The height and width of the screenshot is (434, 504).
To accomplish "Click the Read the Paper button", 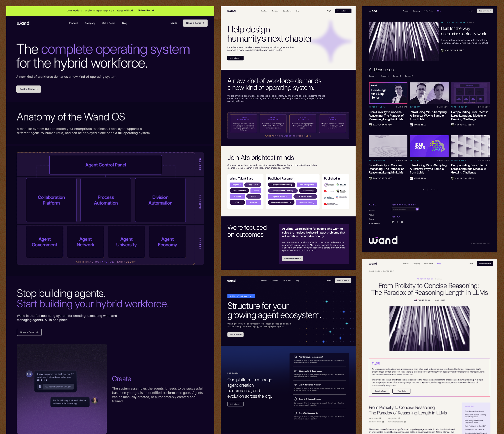I will (x=381, y=391).
